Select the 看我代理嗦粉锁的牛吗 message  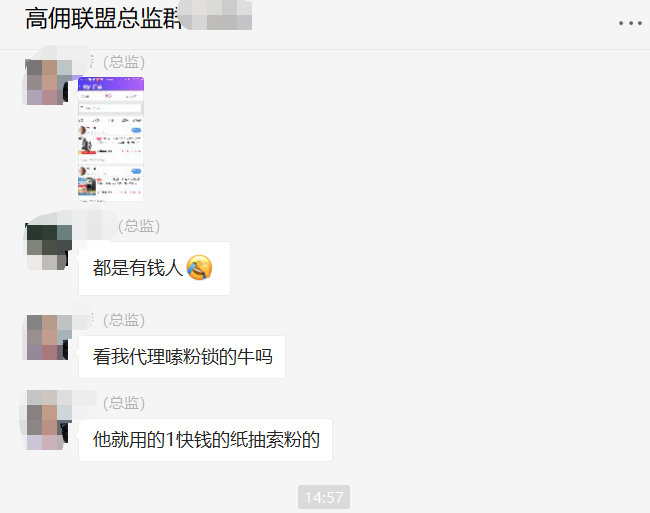tap(182, 357)
